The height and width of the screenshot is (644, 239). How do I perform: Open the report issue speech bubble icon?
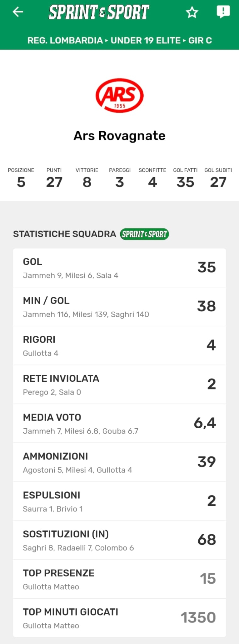click(x=223, y=12)
